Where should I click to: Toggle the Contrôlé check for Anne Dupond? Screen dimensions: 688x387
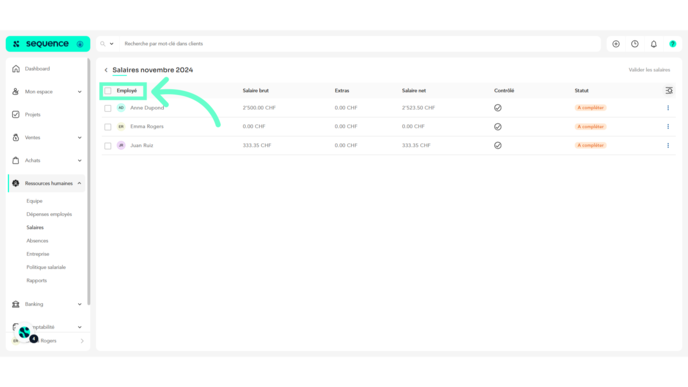[498, 108]
